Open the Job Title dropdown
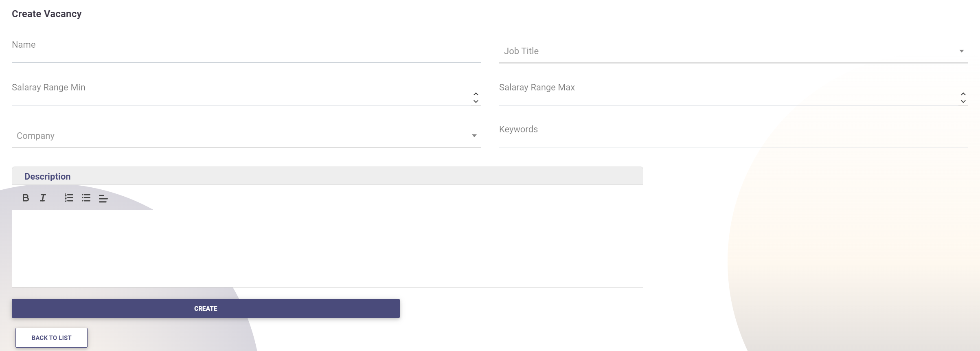The height and width of the screenshot is (351, 980). [733, 51]
